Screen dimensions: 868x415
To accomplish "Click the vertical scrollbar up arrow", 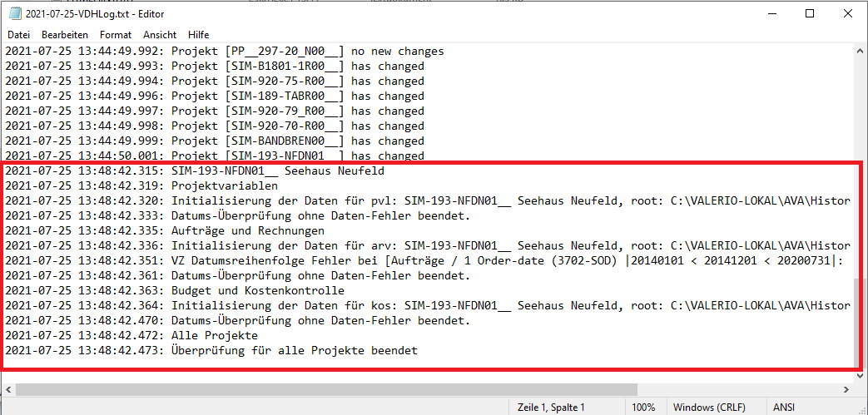I will [x=860, y=51].
